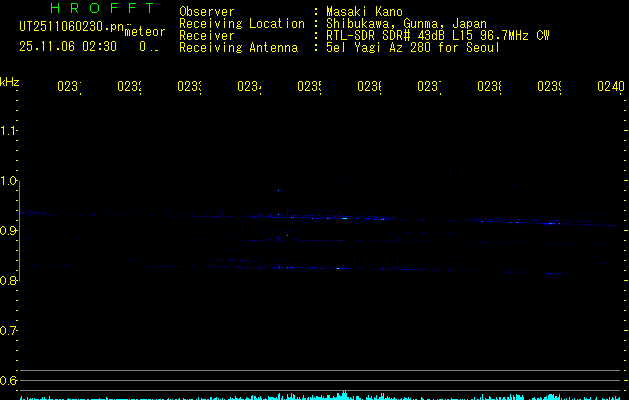This screenshot has height=400, width=629.
Task: Click the Receiver field label
Action: [207, 36]
